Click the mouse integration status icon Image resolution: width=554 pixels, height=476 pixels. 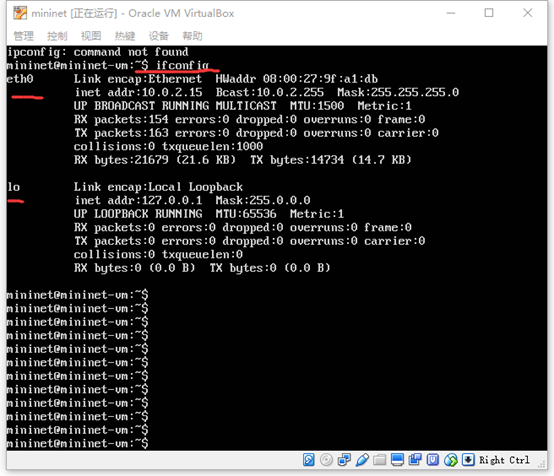pyautogui.click(x=450, y=460)
